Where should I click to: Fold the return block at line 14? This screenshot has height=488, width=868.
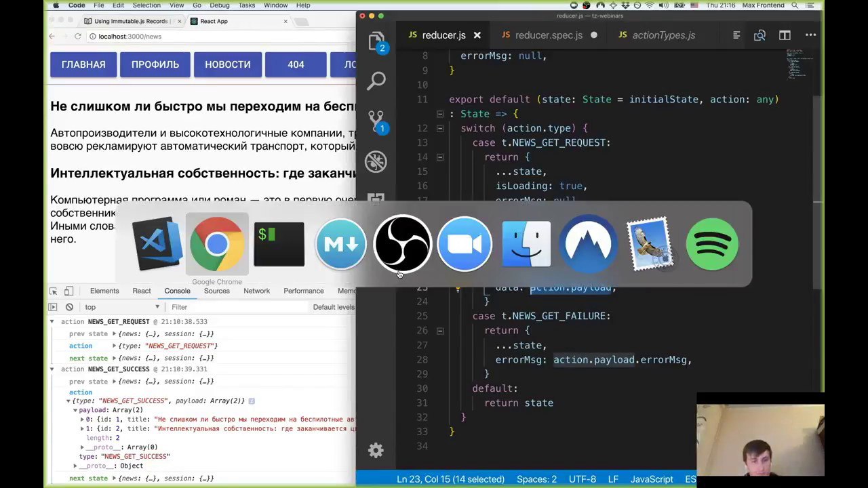[x=439, y=157]
